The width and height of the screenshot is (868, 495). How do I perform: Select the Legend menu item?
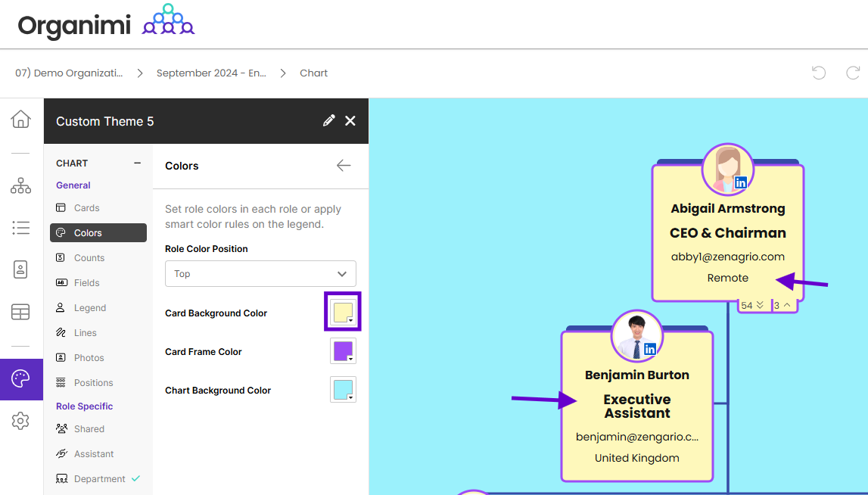tap(89, 308)
